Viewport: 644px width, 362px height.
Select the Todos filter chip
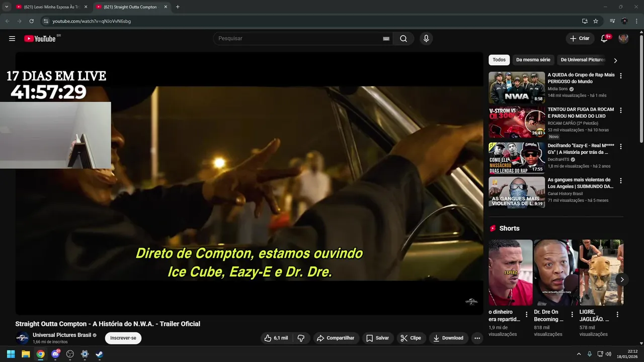coord(499,60)
